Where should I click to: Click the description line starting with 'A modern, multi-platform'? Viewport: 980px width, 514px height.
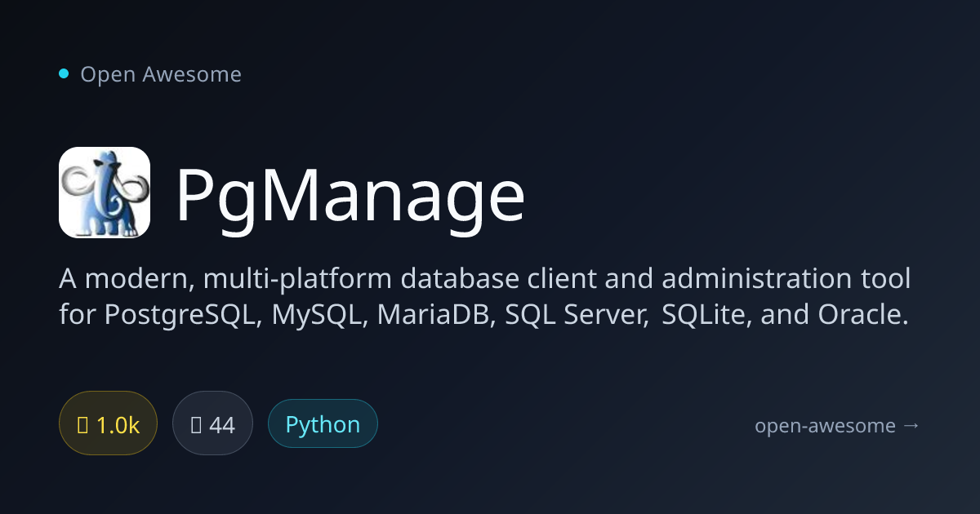click(484, 280)
